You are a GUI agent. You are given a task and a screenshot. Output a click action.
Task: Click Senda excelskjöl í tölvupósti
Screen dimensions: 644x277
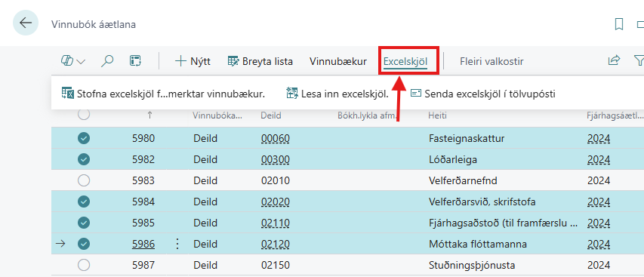point(483,94)
